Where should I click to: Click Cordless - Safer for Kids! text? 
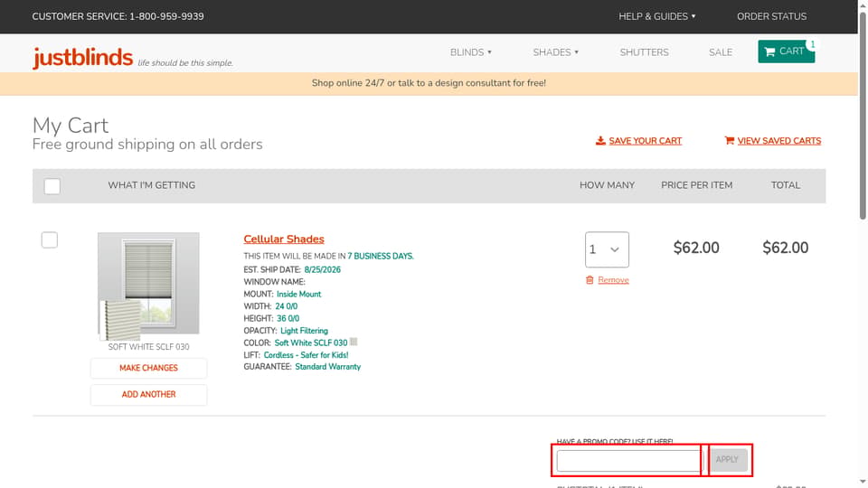coord(306,354)
